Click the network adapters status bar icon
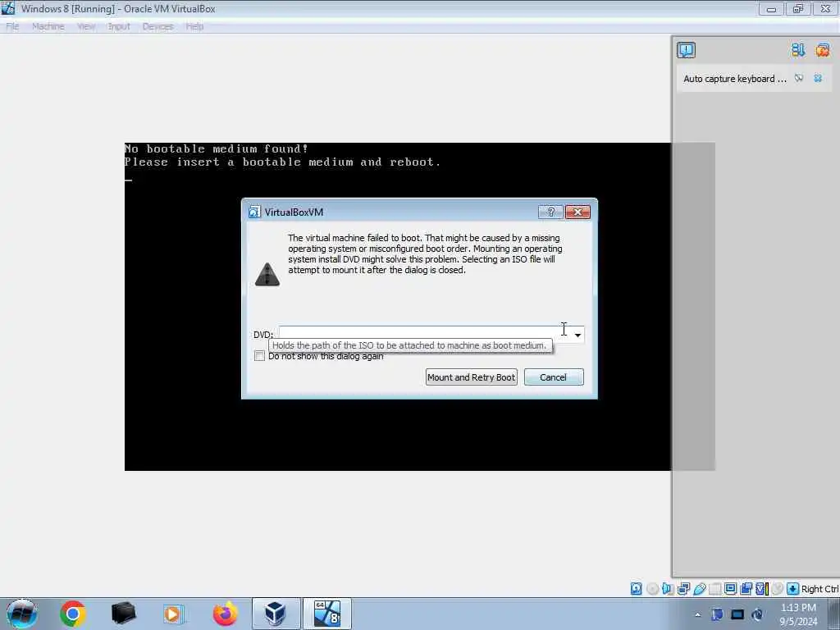 (x=683, y=589)
